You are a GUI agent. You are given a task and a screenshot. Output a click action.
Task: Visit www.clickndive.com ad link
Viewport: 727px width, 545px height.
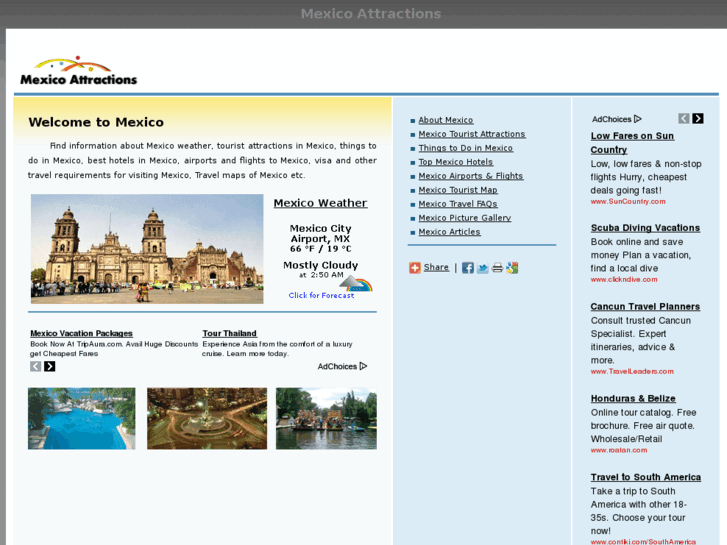click(x=624, y=279)
